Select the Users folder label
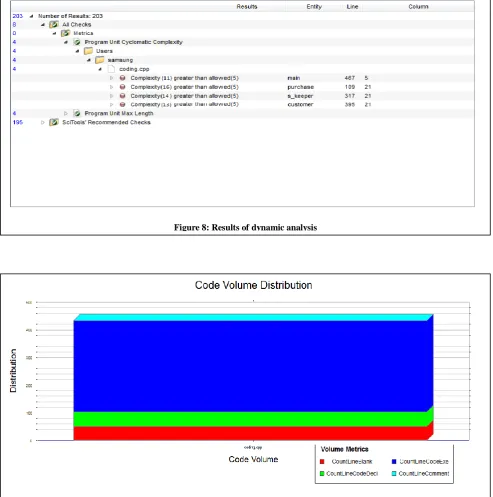The image size is (493, 497). [104, 51]
